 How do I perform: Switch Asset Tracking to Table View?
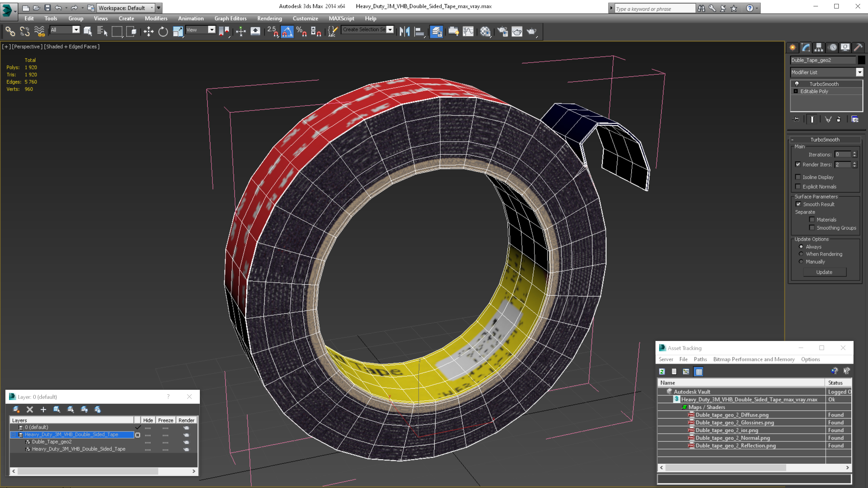point(699,371)
